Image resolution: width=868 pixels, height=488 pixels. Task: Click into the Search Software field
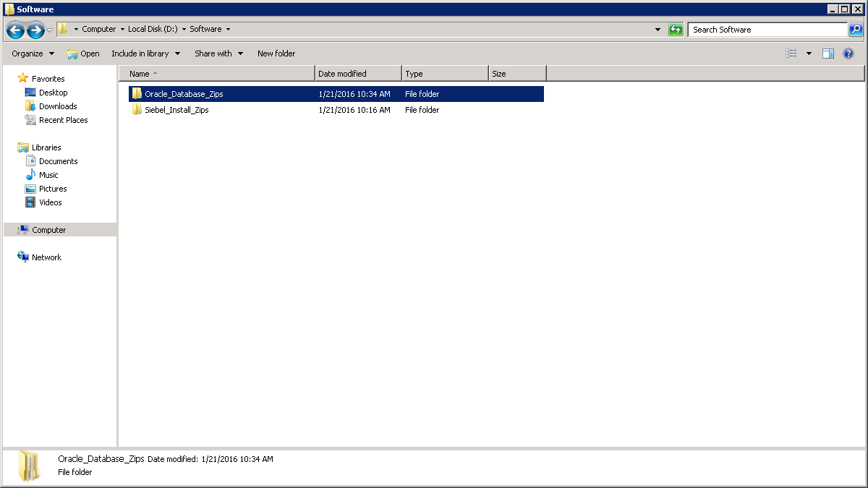click(x=767, y=30)
